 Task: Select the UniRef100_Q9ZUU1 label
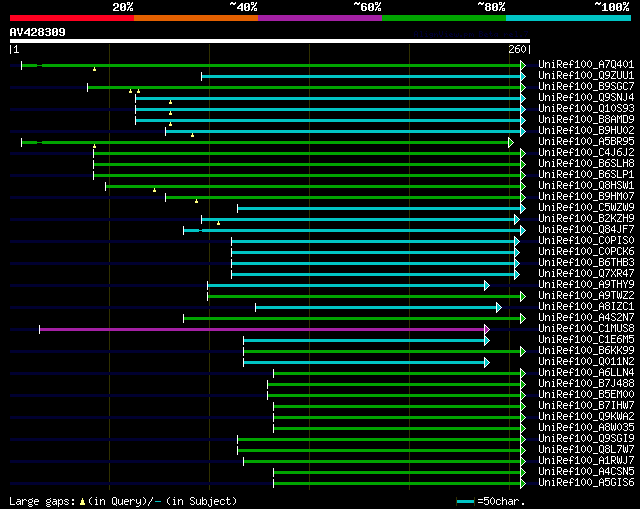pyautogui.click(x=586, y=75)
